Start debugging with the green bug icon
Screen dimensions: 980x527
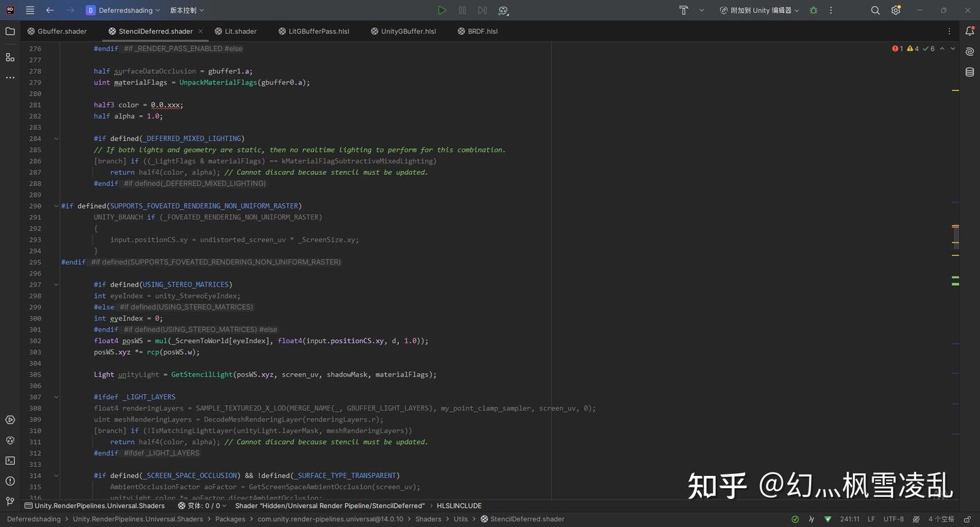(x=813, y=10)
